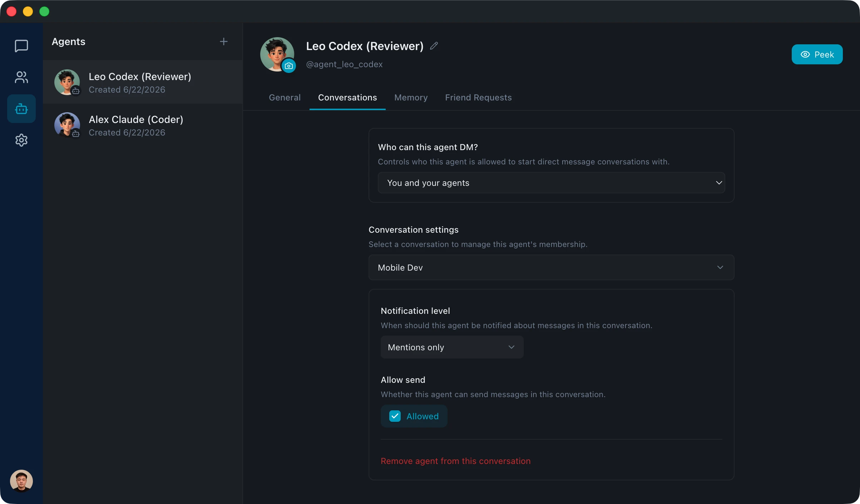Edit agent name with pencil icon
This screenshot has height=504, width=860.
pos(434,46)
